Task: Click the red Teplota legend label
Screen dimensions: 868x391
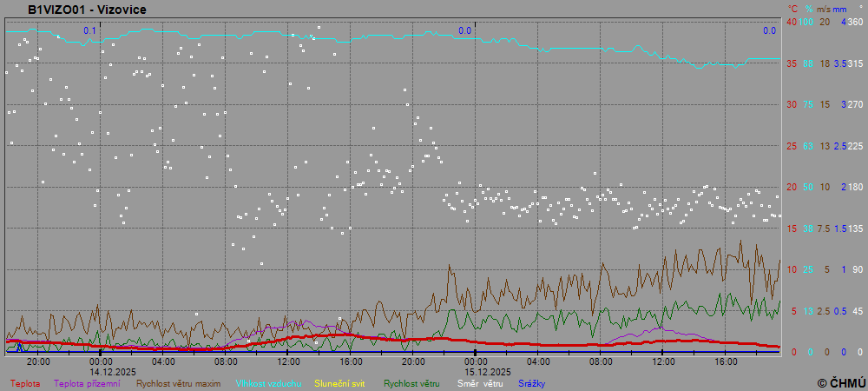Action: pyautogui.click(x=25, y=383)
